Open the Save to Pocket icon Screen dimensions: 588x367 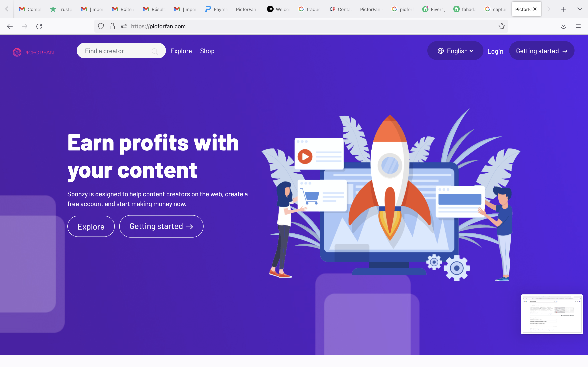(x=563, y=26)
